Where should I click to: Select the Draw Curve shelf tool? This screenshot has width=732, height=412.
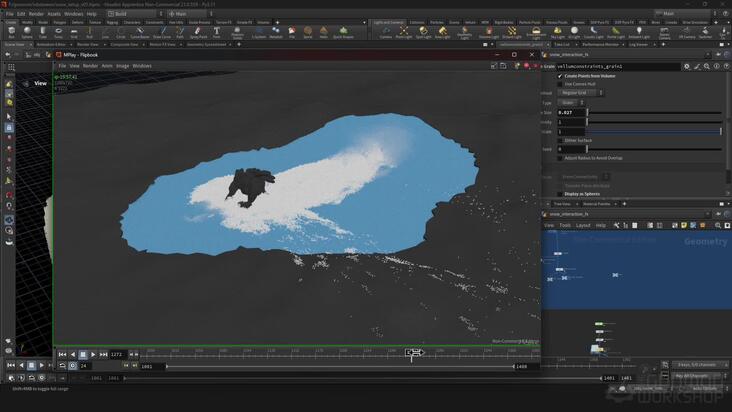162,32
